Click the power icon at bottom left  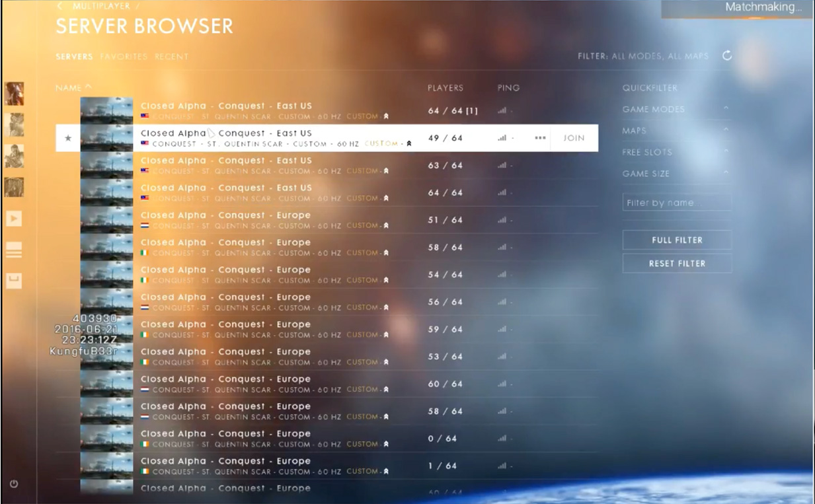coord(14,484)
